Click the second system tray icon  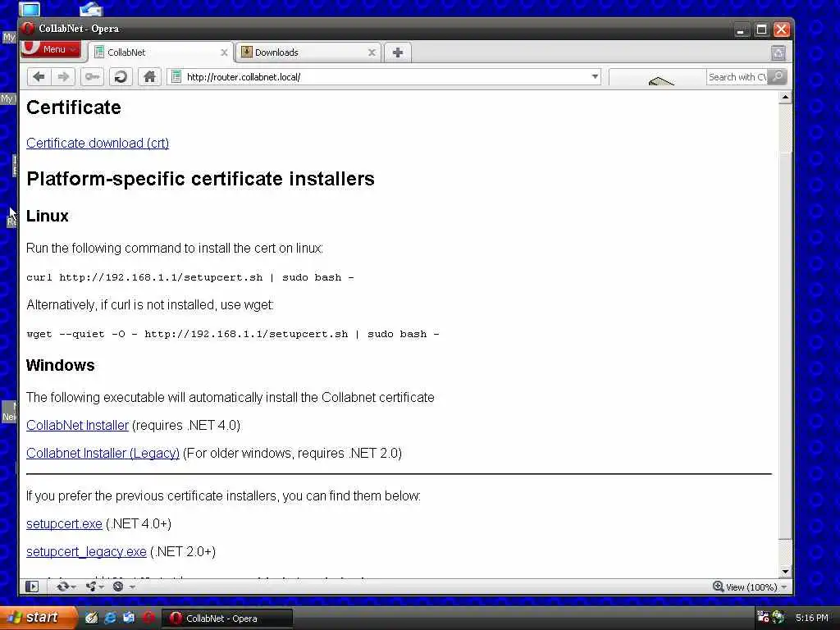click(x=778, y=617)
